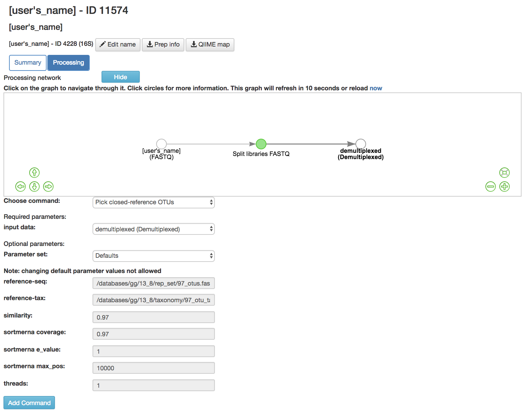Screen dimensions: 532x412
Task: Fit the graph to the view
Action: tap(505, 172)
